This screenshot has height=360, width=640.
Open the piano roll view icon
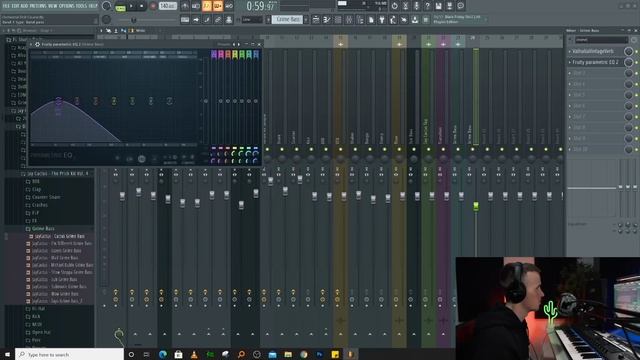(x=327, y=20)
